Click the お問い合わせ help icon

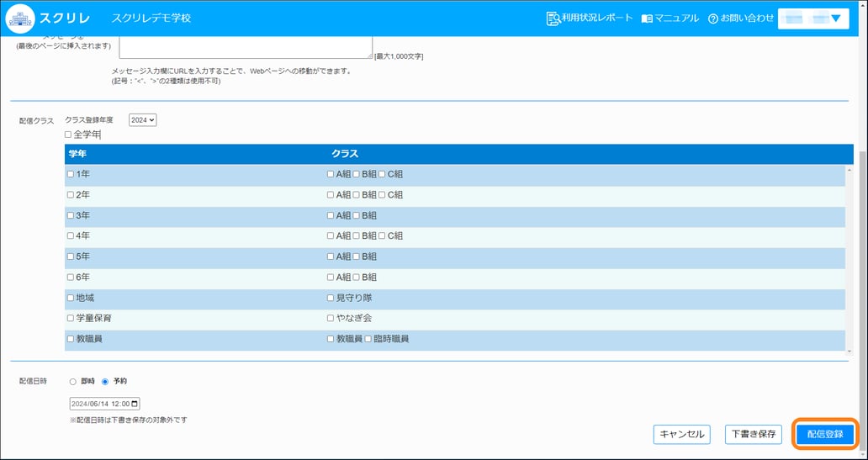712,19
